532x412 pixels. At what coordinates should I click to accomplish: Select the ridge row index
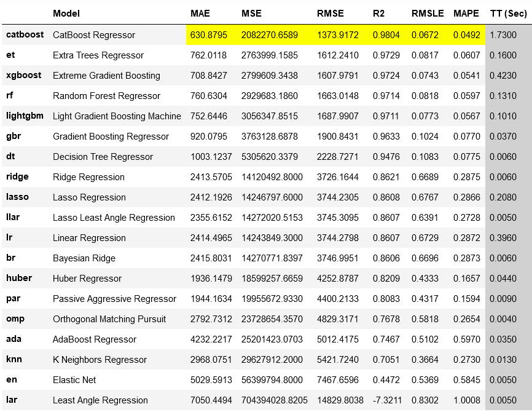coord(17,176)
